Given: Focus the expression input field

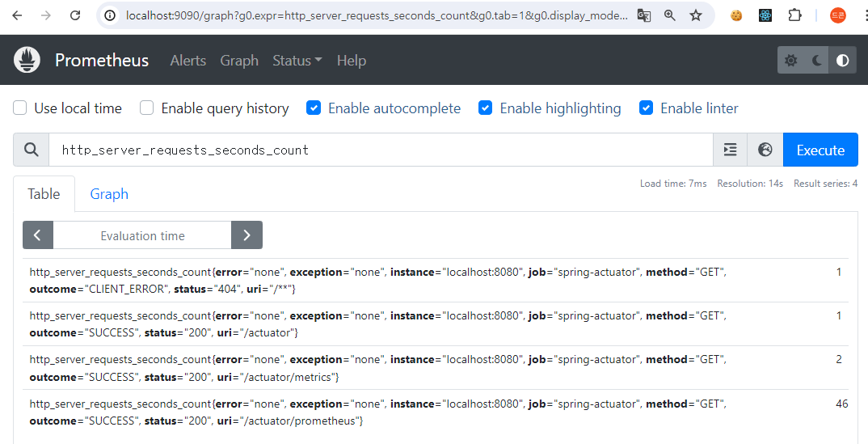Looking at the screenshot, I should (x=381, y=150).
